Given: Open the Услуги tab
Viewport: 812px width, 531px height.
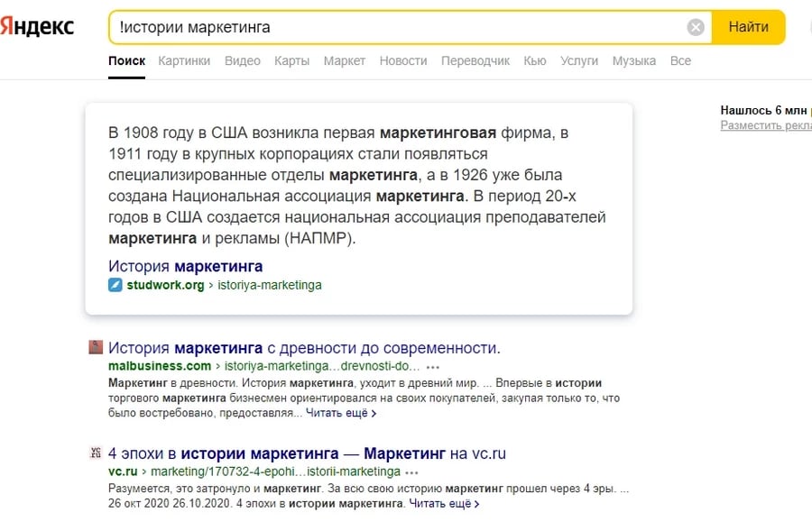Looking at the screenshot, I should [579, 61].
